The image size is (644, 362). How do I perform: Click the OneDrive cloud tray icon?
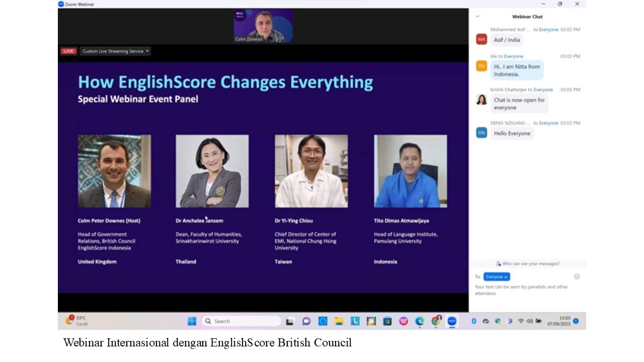[486, 321]
